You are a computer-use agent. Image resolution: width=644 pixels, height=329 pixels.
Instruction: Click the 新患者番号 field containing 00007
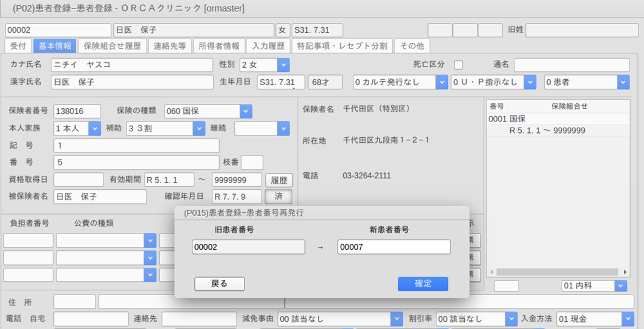[394, 247]
